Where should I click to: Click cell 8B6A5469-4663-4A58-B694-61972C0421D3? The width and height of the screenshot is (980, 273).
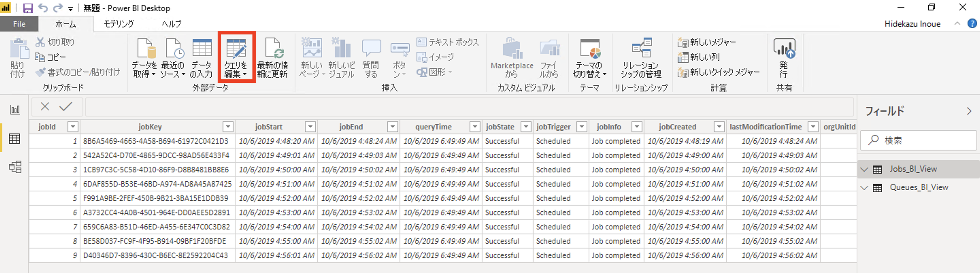(x=158, y=141)
